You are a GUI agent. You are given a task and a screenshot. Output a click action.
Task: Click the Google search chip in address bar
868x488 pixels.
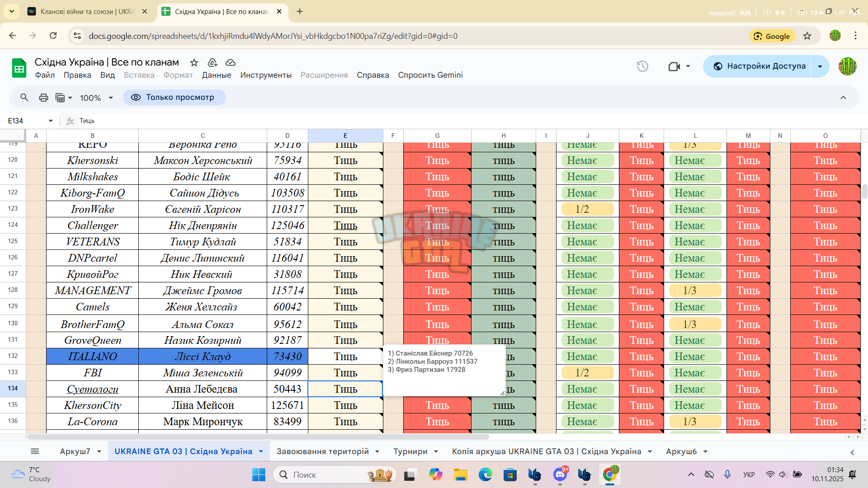point(772,36)
